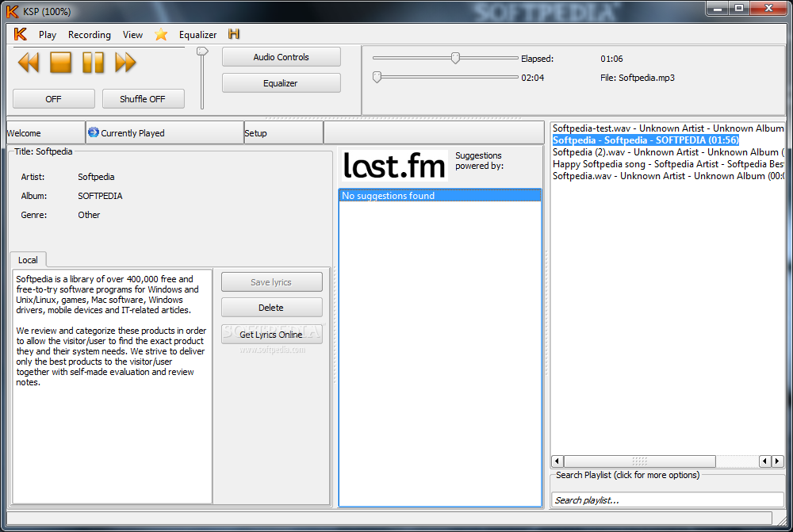This screenshot has width=793, height=532.
Task: Click Get Lyrics Online button
Action: tap(271, 335)
